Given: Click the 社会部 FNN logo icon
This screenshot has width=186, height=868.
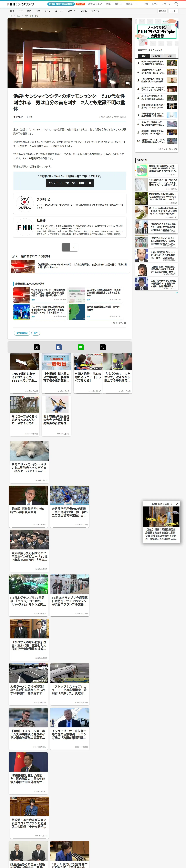Looking at the screenshot, I should point(25,227).
